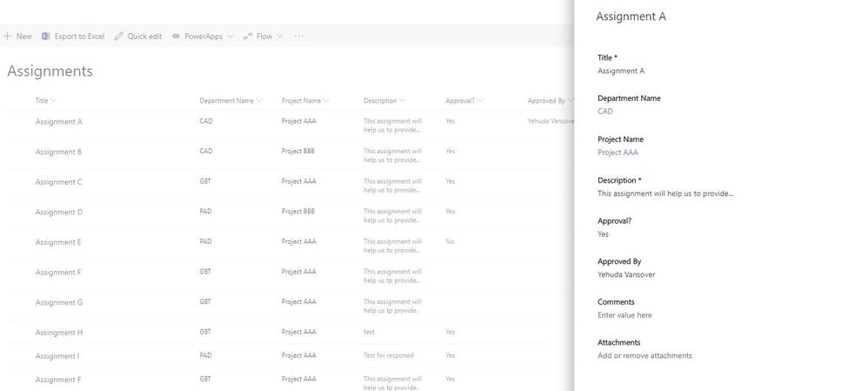This screenshot has height=391, width=868.
Task: Click Yehuda Vansover in the panel
Action: tap(626, 274)
